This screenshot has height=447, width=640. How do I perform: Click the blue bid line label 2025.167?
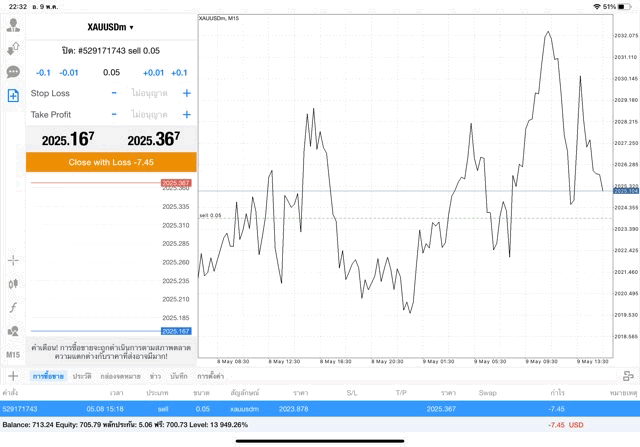tap(176, 331)
